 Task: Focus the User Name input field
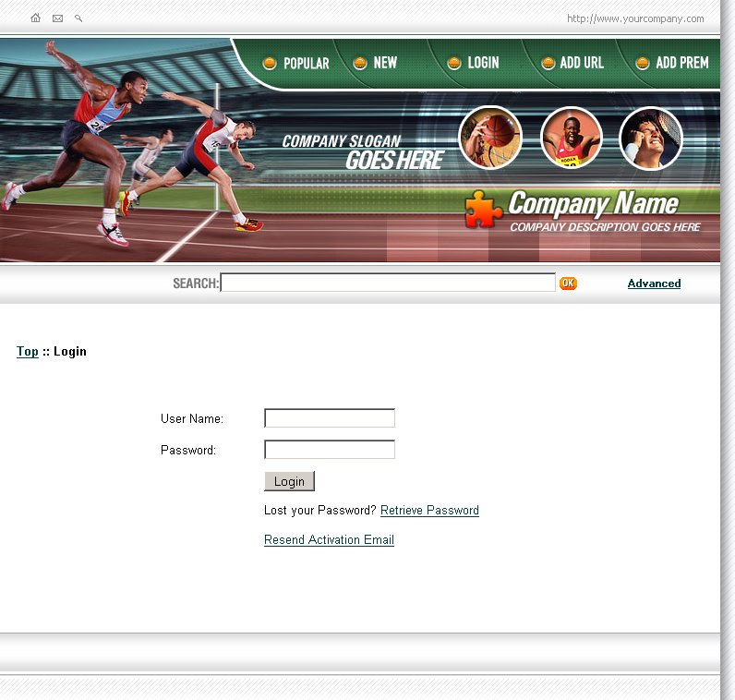330,417
